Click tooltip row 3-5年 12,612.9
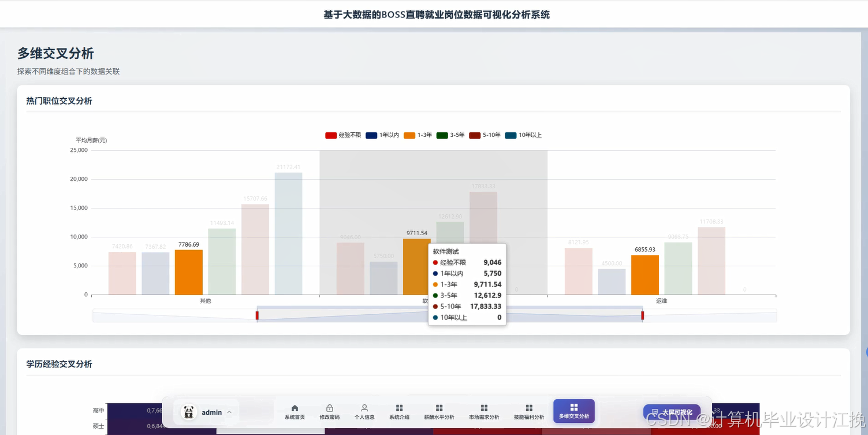The image size is (868, 435). (x=467, y=296)
